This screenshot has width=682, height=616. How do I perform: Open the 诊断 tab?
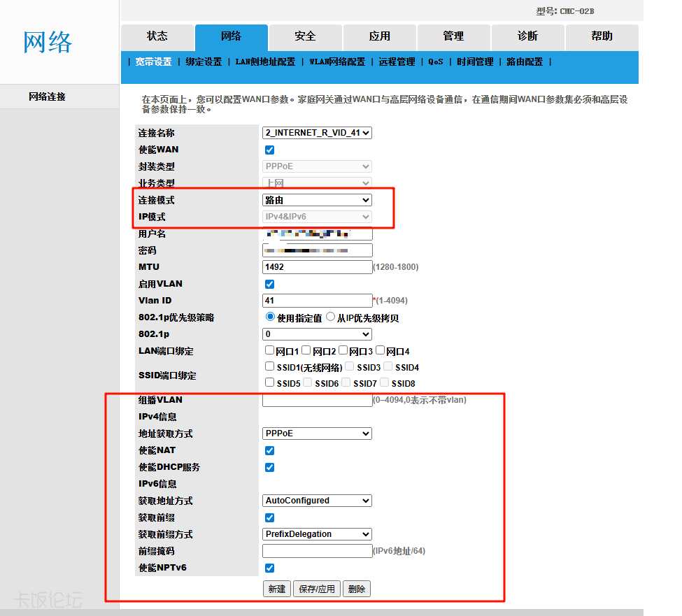527,36
